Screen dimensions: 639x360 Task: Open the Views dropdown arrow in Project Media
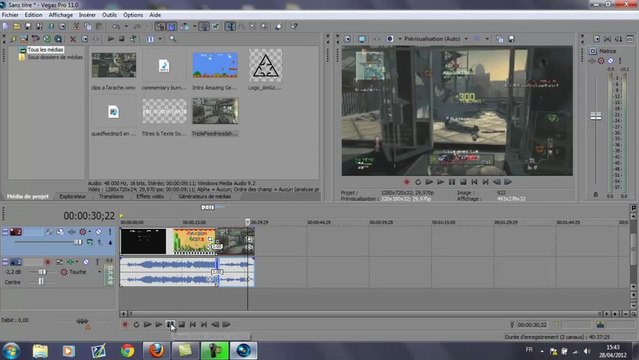tap(160, 39)
